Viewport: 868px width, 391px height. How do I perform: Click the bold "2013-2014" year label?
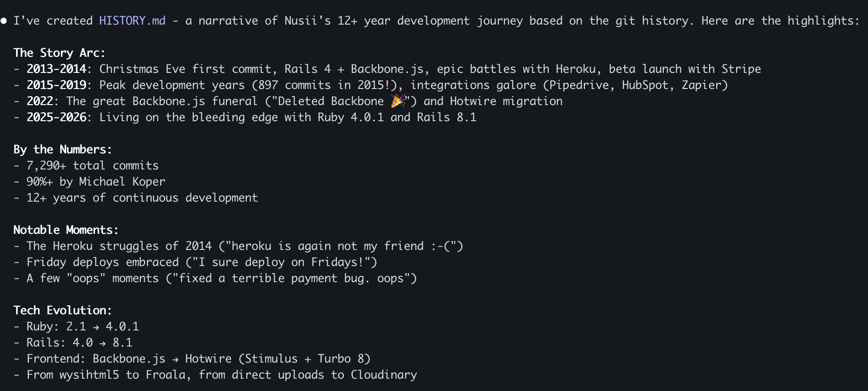coord(56,69)
